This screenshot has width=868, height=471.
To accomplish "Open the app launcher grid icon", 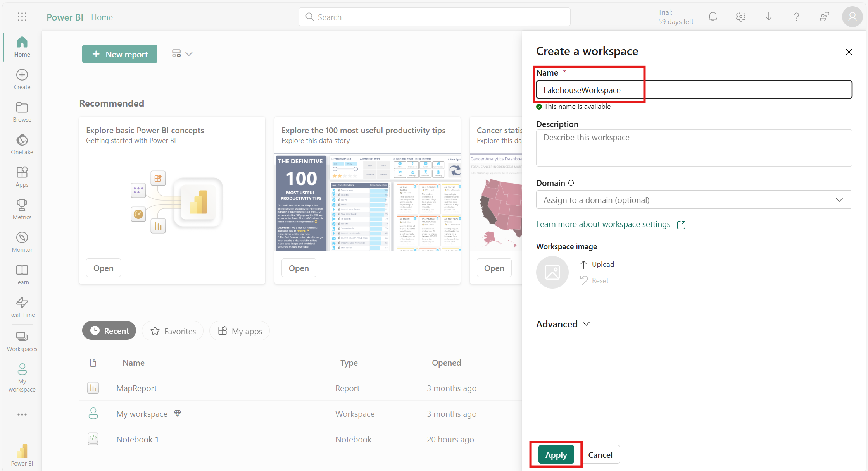I will click(22, 17).
